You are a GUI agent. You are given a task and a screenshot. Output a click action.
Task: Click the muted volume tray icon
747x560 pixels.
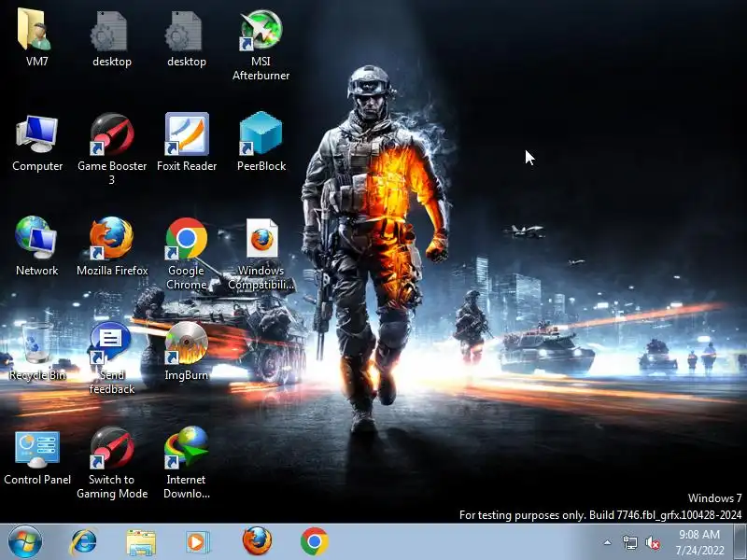pyautogui.click(x=652, y=542)
